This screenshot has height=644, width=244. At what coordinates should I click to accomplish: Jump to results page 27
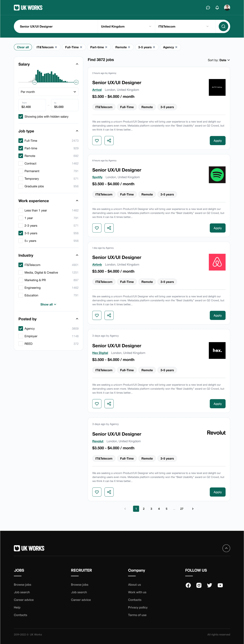point(182,509)
